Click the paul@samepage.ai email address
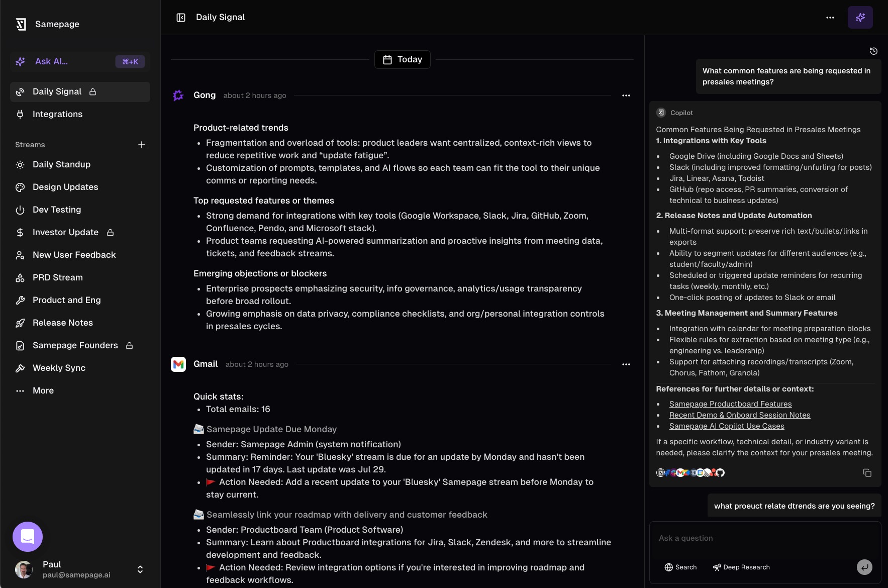Screen dimensions: 888x588 click(76, 575)
